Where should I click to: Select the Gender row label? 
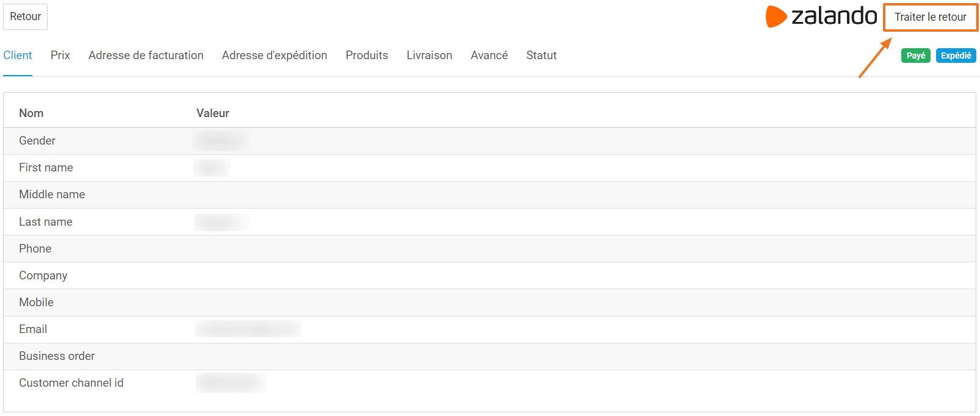[37, 141]
